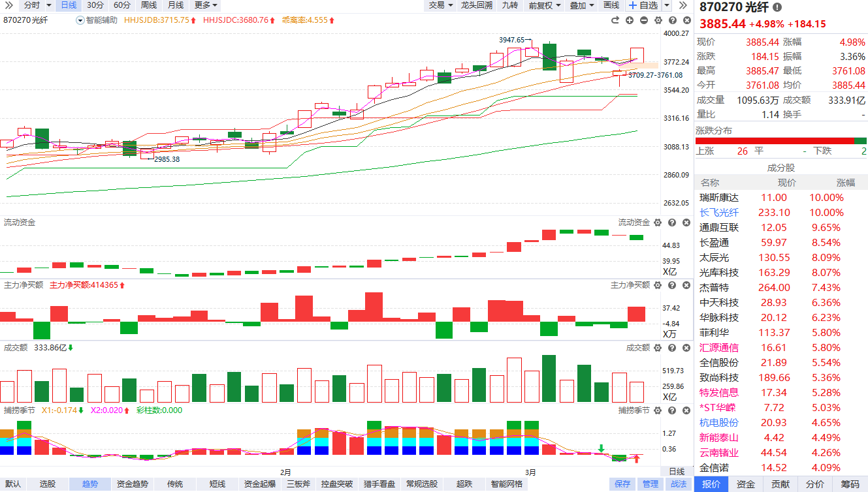
Task: Open main chart help question icon
Action: (x=672, y=20)
